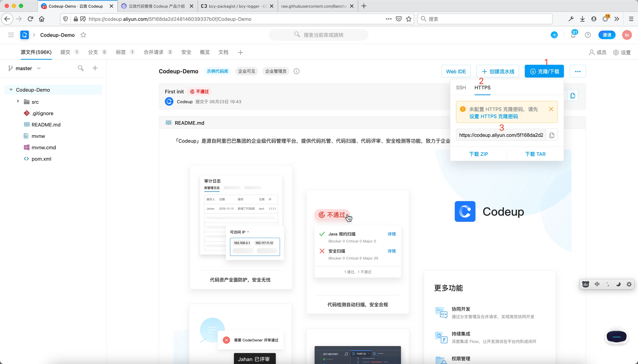Dismiss the HTTPS password warning
This screenshot has width=638, height=364.
551,109
